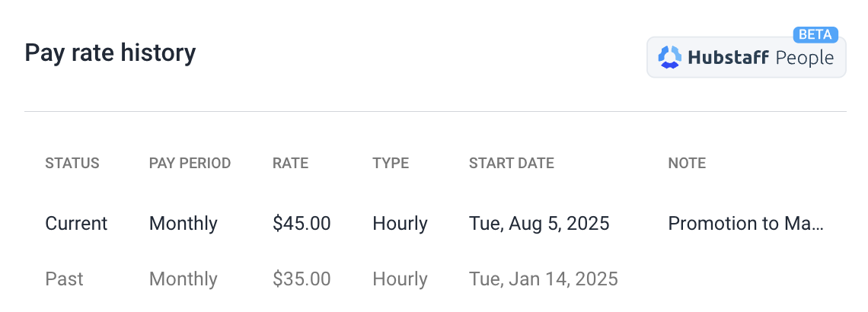Screen dimensions: 868x312
Task: Click the $35.00 rate value
Action: pyautogui.click(x=302, y=279)
